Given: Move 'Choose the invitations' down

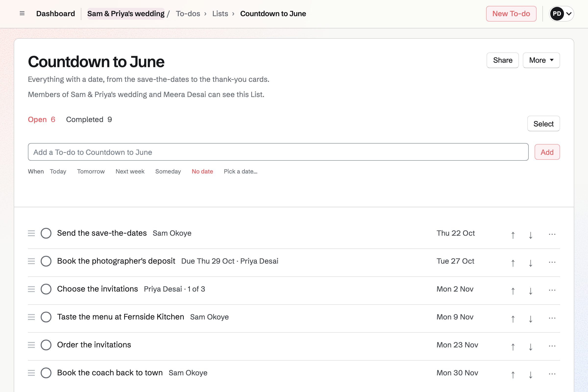Looking at the screenshot, I should point(530,291).
